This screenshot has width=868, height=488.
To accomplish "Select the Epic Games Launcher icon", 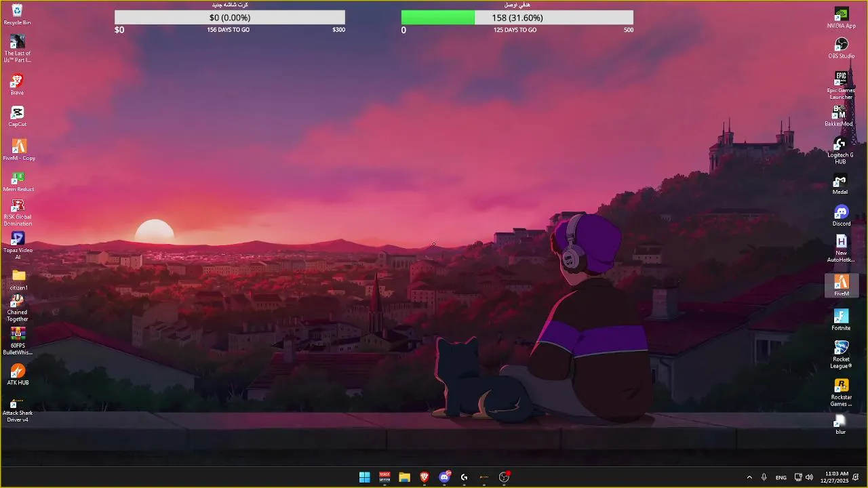I will pyautogui.click(x=841, y=85).
